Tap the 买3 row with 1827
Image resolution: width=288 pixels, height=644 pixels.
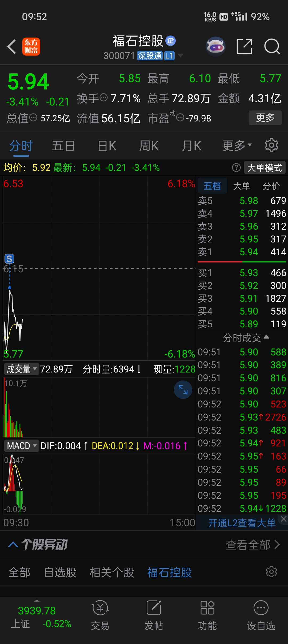[x=242, y=298]
